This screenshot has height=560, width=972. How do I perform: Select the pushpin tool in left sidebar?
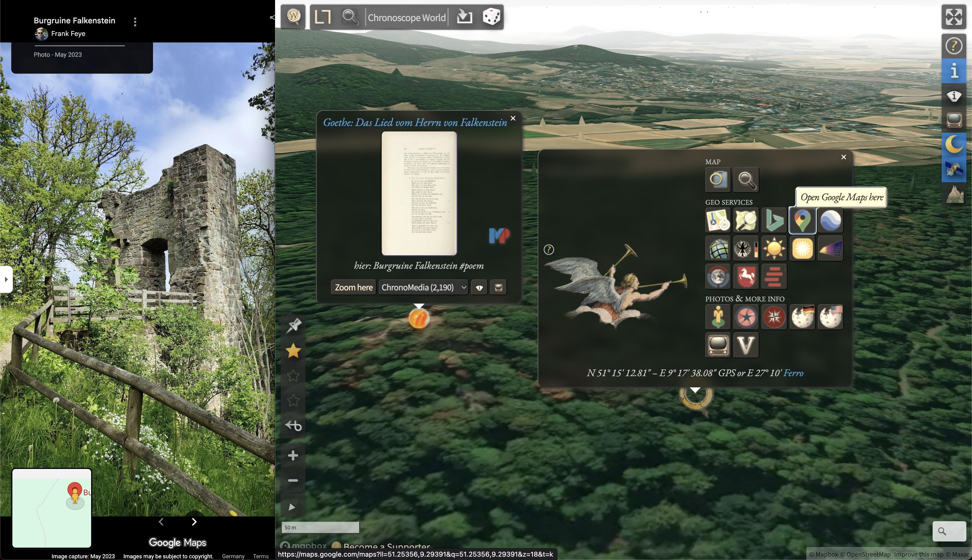tap(293, 326)
